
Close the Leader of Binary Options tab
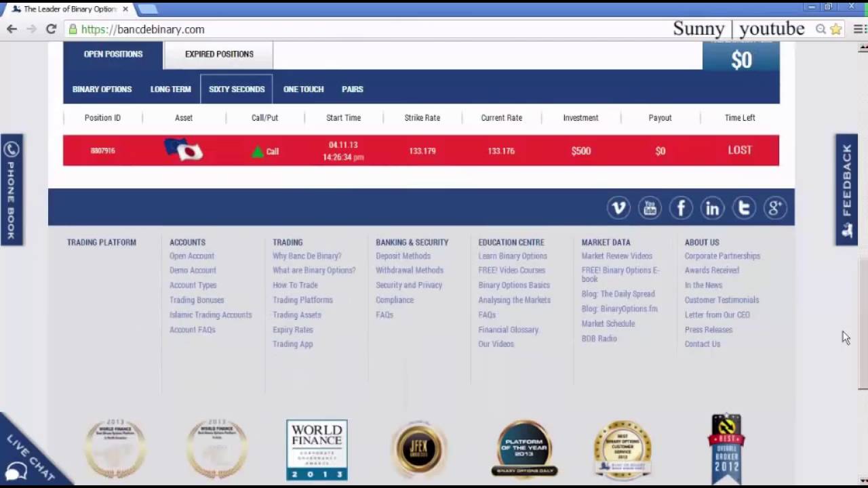(125, 9)
